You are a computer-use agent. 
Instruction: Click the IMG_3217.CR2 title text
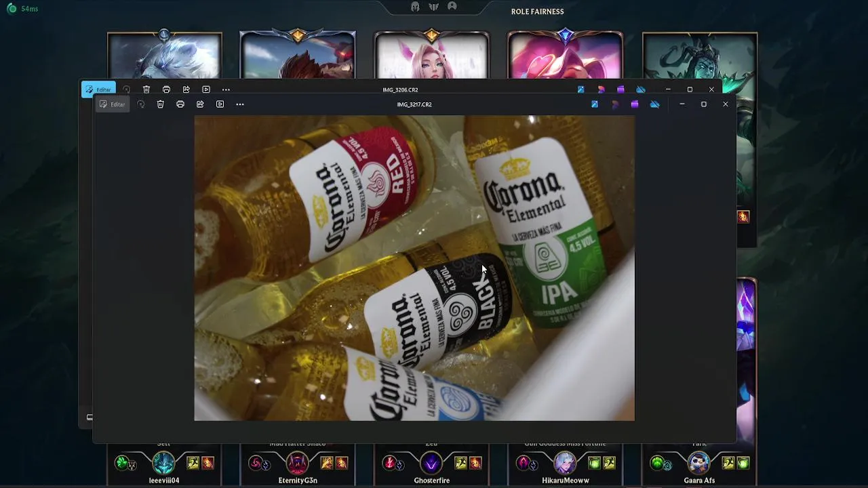(414, 104)
